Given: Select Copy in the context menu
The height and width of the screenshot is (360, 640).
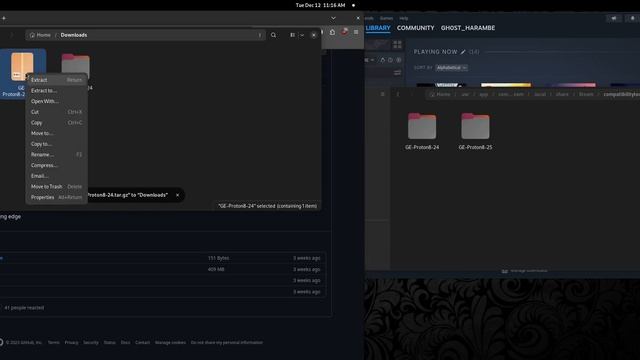Looking at the screenshot, I should (x=56, y=122).
